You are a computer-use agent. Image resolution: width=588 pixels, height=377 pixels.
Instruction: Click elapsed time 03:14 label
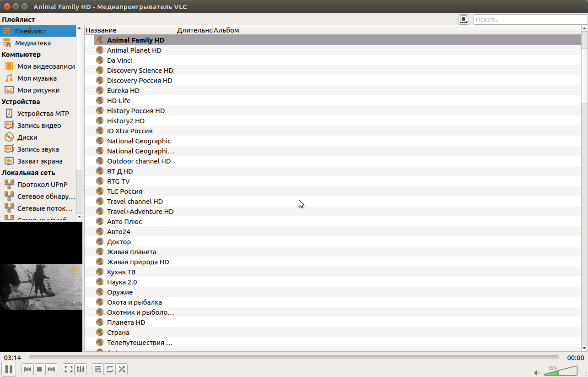click(13, 358)
